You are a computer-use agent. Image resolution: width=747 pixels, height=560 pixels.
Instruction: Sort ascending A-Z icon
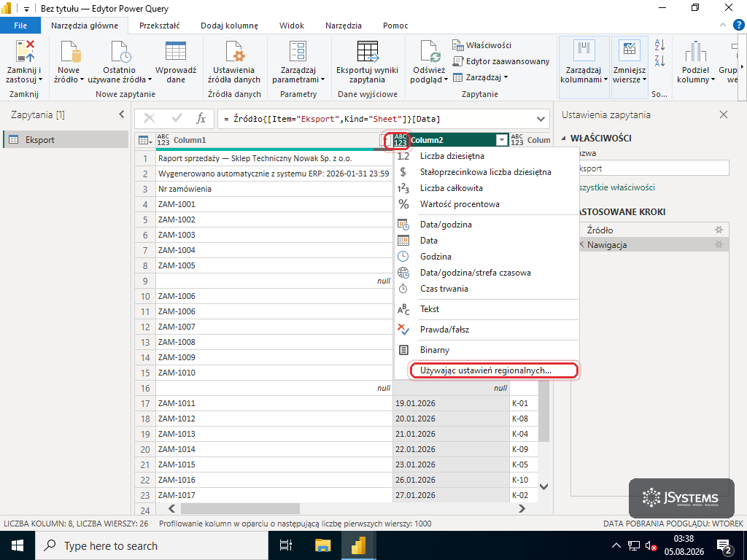(x=659, y=45)
